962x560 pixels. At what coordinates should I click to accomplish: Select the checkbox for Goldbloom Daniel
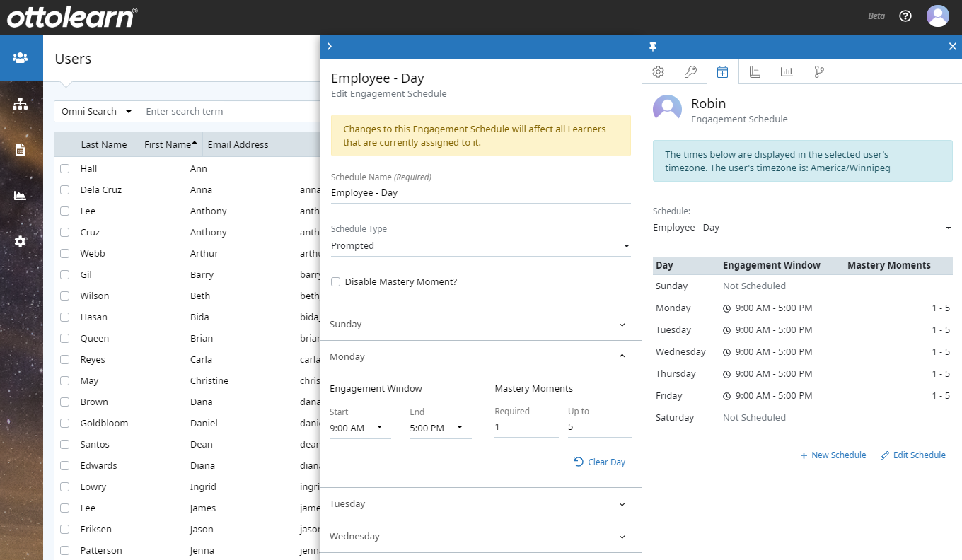pos(65,424)
